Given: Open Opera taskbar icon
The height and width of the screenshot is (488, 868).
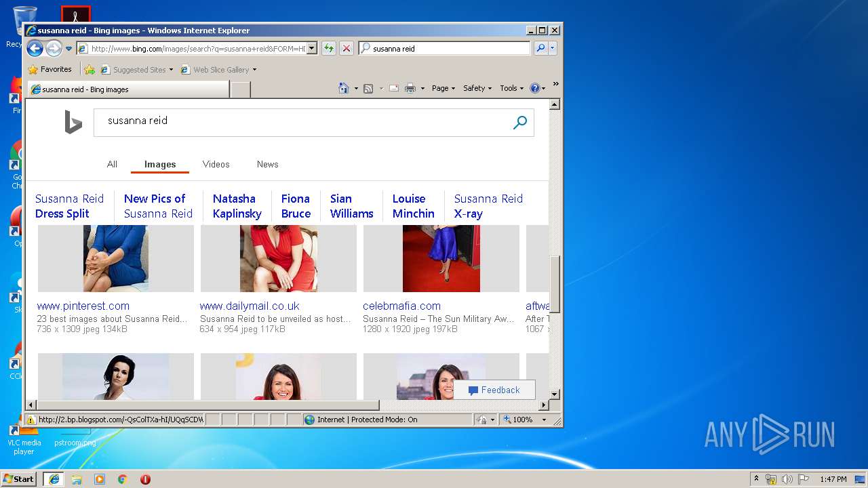Looking at the screenshot, I should (x=145, y=479).
